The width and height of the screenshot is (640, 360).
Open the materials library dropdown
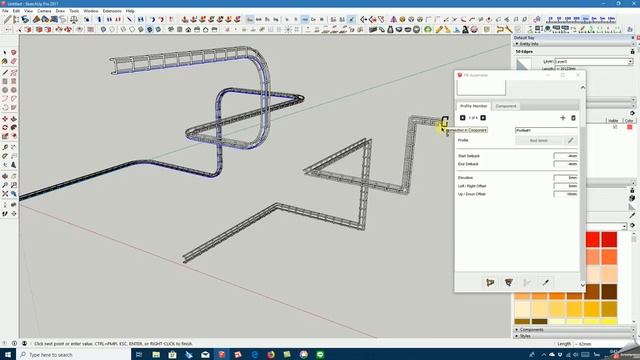click(x=624, y=226)
